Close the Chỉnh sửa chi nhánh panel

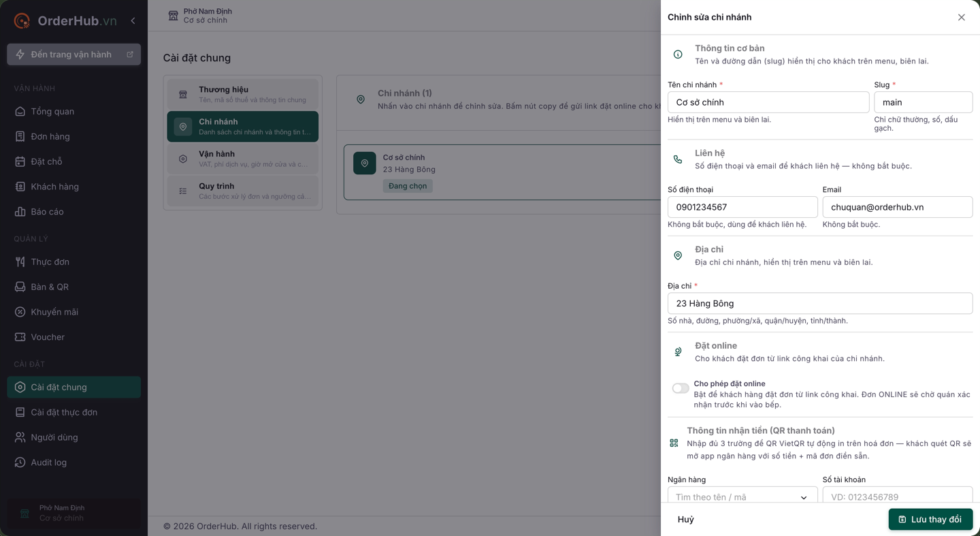point(962,17)
